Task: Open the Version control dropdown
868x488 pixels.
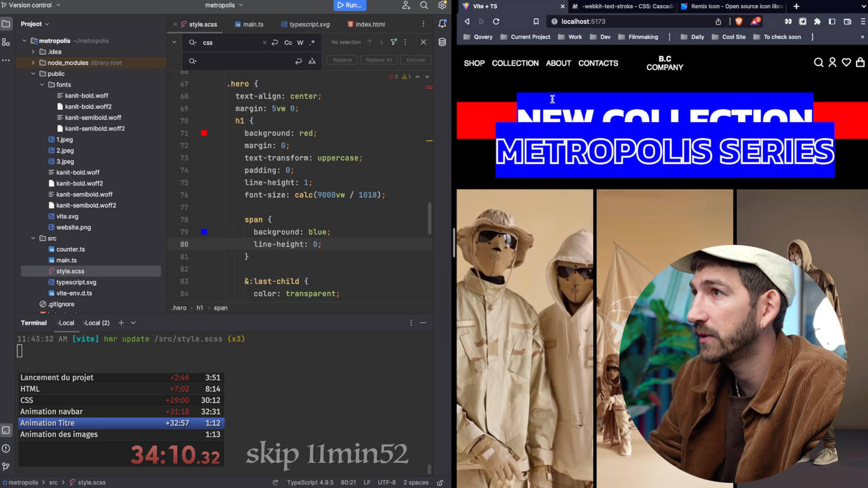Action: point(35,5)
